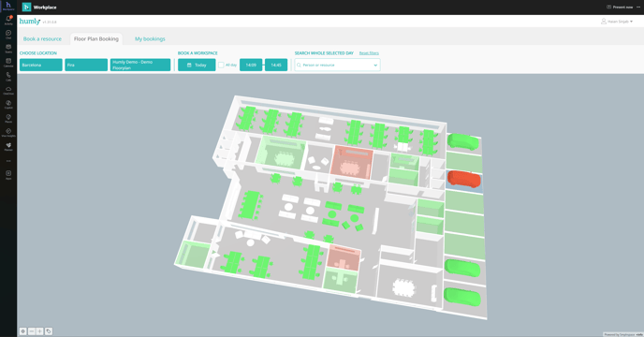Open the Calls icon in the sidebar
The image size is (644, 337).
pyautogui.click(x=8, y=77)
